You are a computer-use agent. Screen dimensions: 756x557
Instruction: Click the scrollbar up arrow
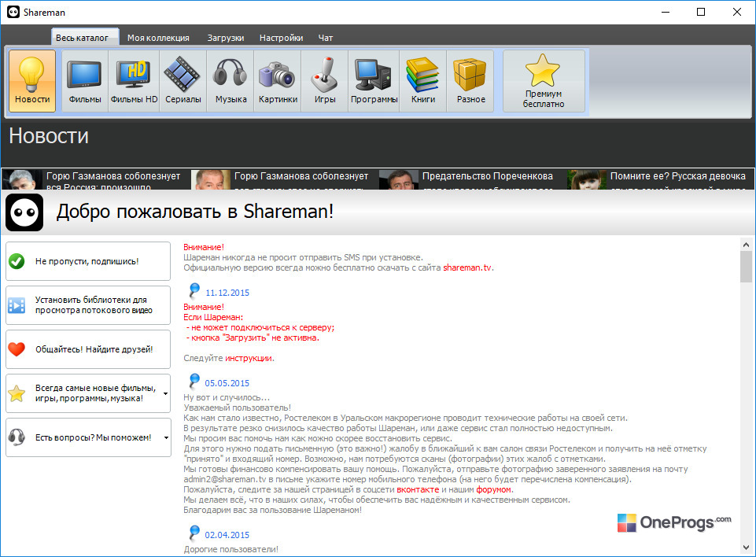pyautogui.click(x=747, y=245)
